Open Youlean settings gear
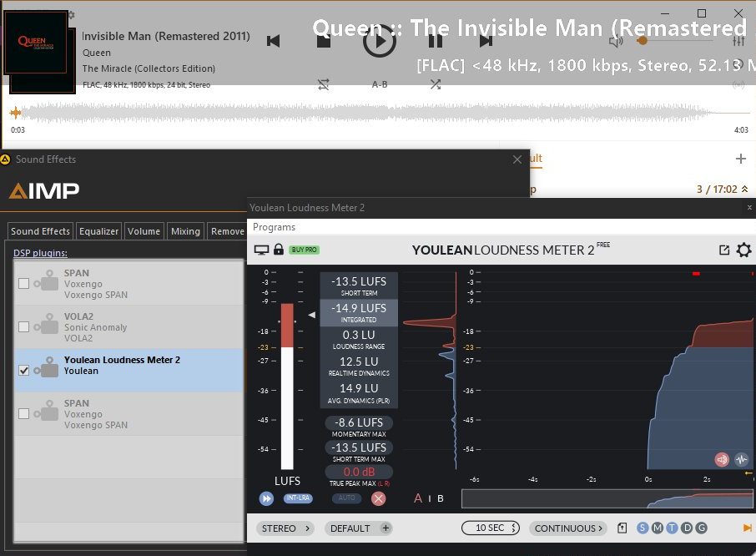The width and height of the screenshot is (756, 556). click(x=743, y=250)
